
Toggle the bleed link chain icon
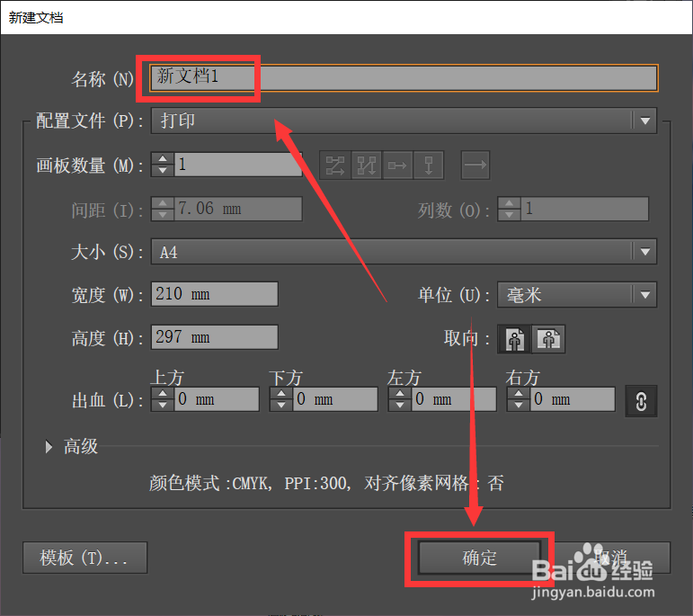[x=641, y=401]
